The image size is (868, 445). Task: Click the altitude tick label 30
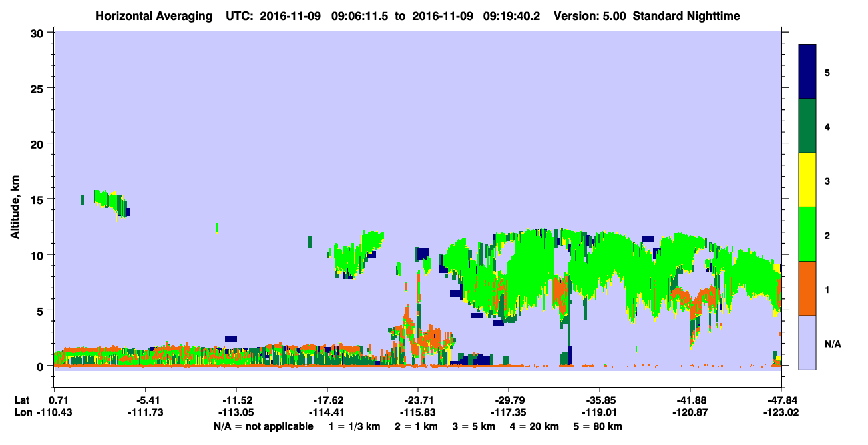(x=38, y=33)
